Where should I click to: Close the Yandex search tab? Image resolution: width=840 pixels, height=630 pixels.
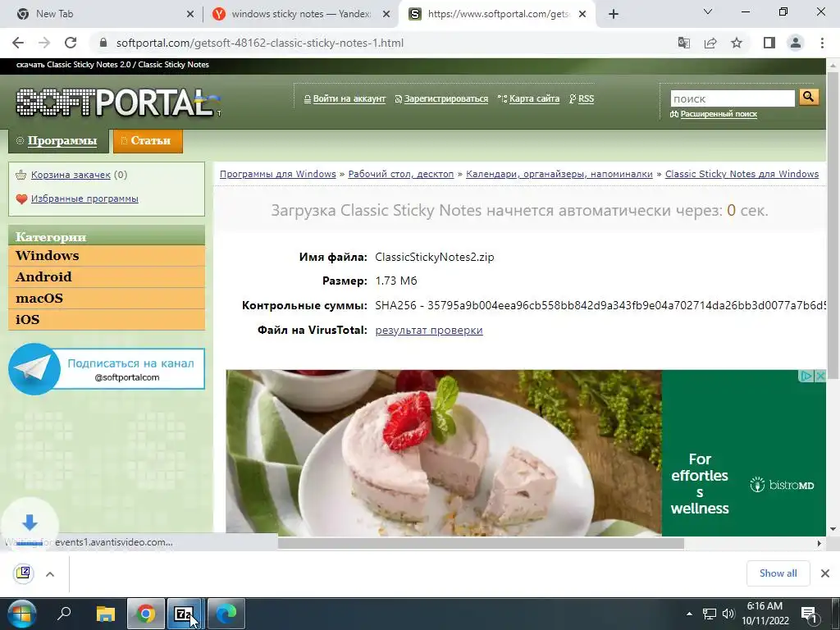pyautogui.click(x=386, y=15)
